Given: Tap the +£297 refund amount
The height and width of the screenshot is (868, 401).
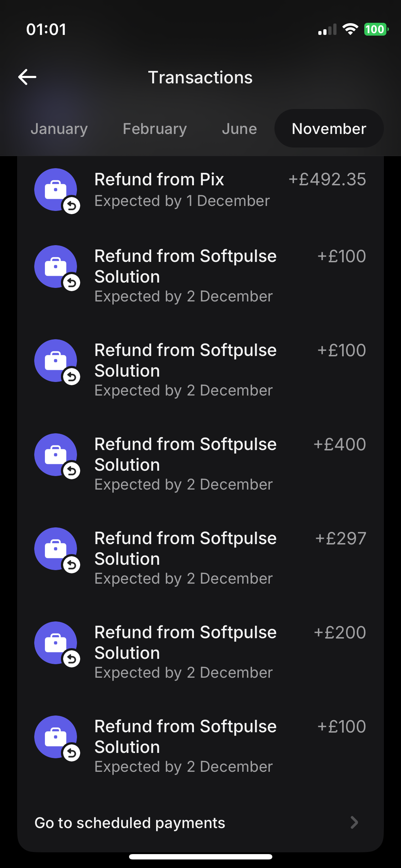Looking at the screenshot, I should (340, 538).
